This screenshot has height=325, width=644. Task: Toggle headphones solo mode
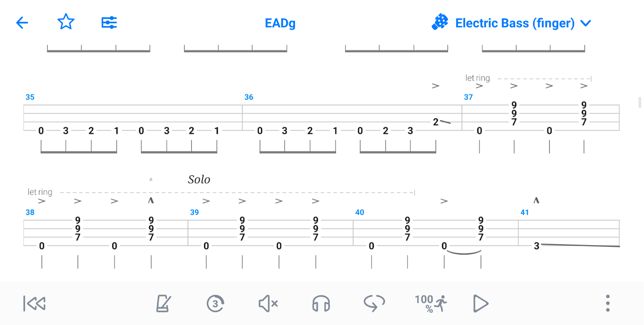tap(321, 303)
